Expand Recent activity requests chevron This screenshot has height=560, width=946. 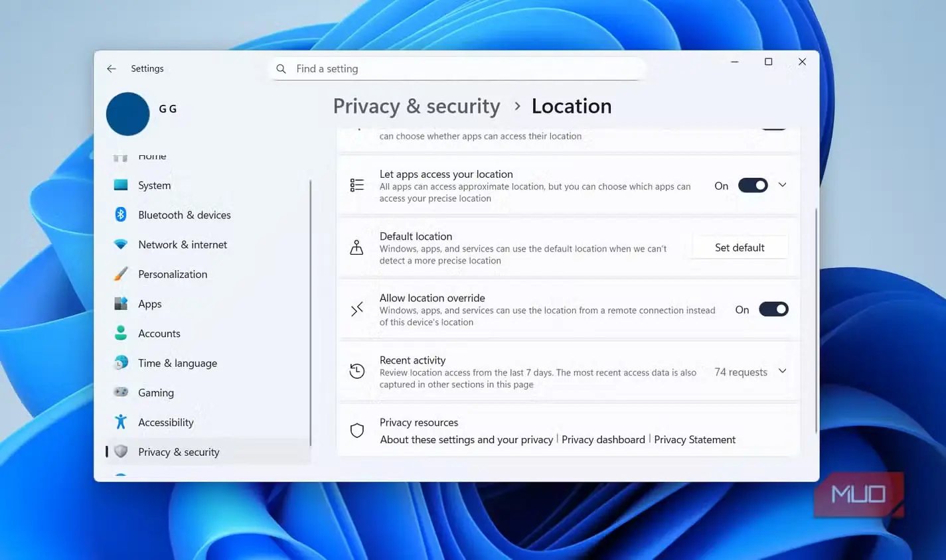pos(783,371)
